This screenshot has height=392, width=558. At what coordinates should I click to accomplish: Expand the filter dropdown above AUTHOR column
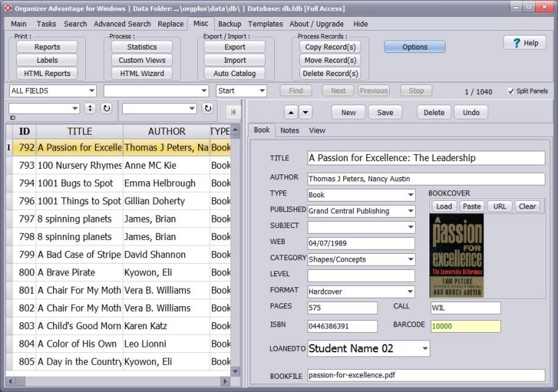coord(193,108)
